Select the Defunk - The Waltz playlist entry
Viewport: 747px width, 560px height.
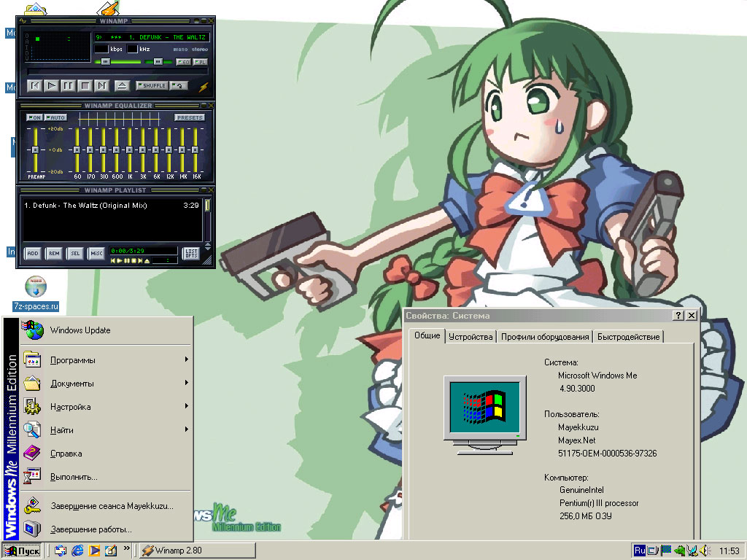[x=112, y=205]
